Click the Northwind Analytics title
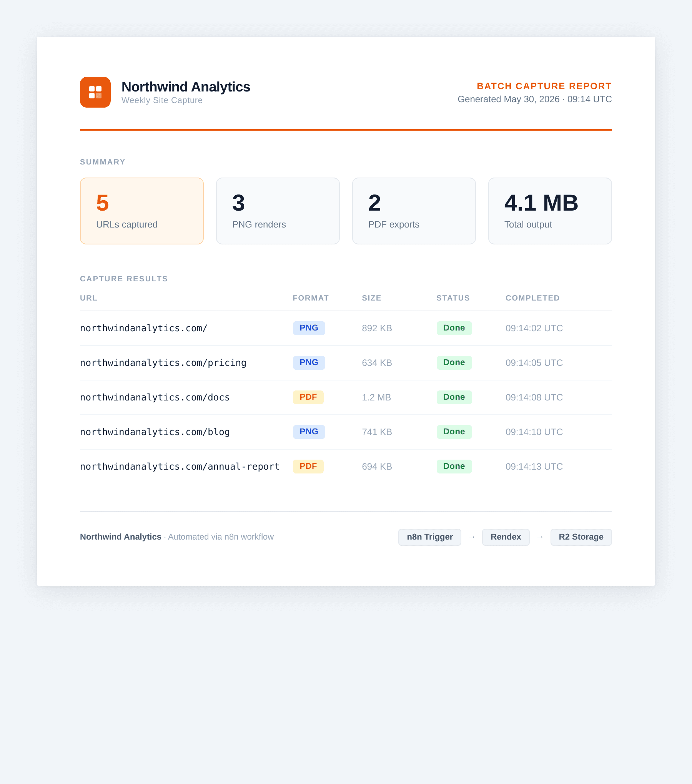 point(186,87)
